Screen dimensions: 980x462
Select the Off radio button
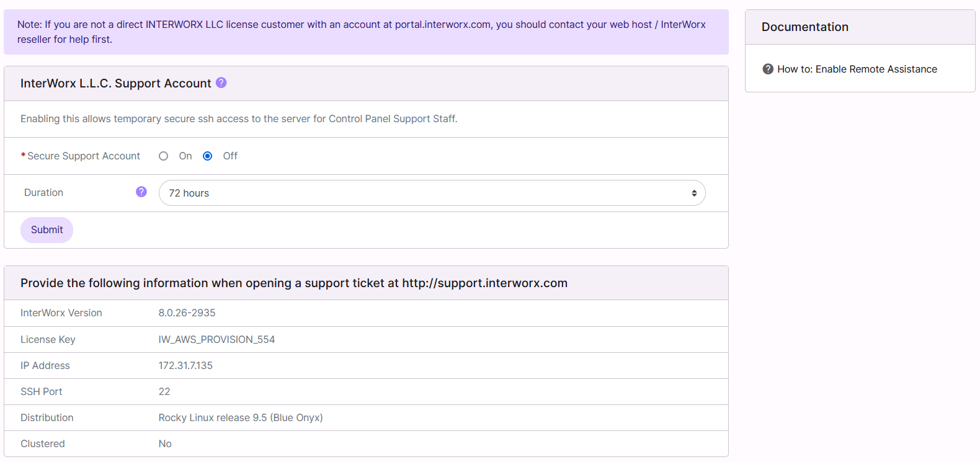point(208,156)
